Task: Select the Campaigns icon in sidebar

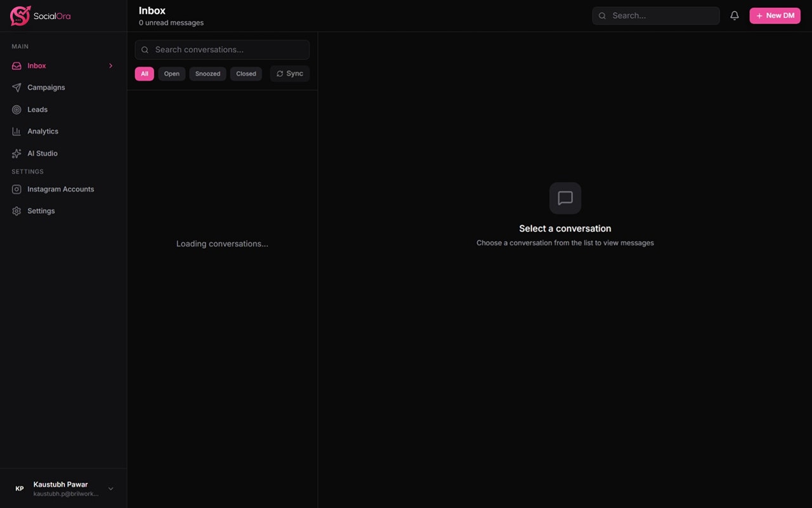Action: (16, 87)
